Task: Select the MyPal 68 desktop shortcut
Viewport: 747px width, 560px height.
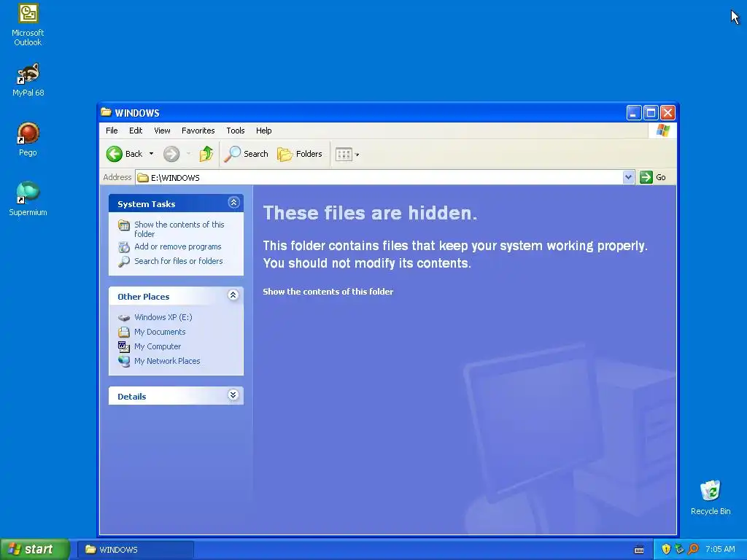Action: pos(28,80)
